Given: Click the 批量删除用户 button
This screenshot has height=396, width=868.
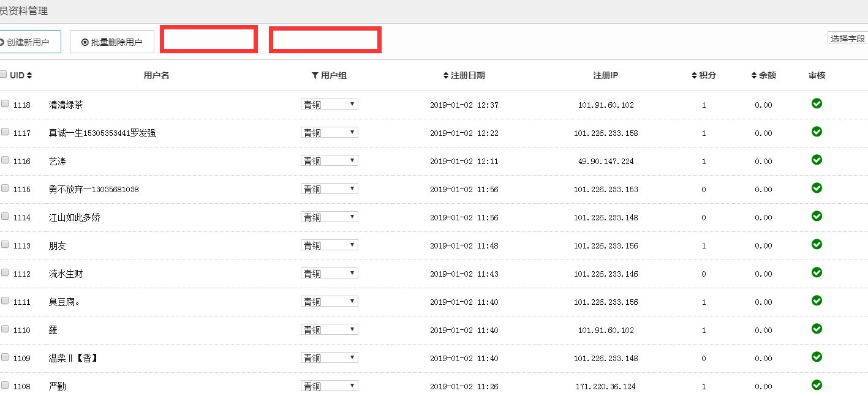Looking at the screenshot, I should [x=112, y=42].
